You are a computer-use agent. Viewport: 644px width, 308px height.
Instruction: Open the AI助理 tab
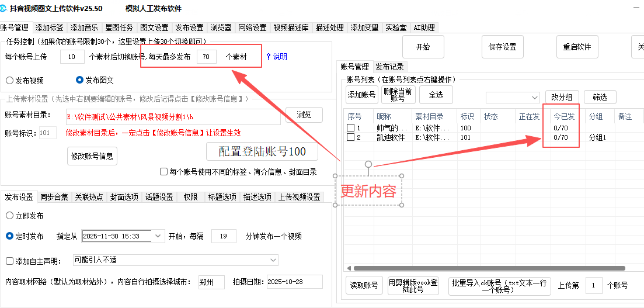tap(424, 27)
